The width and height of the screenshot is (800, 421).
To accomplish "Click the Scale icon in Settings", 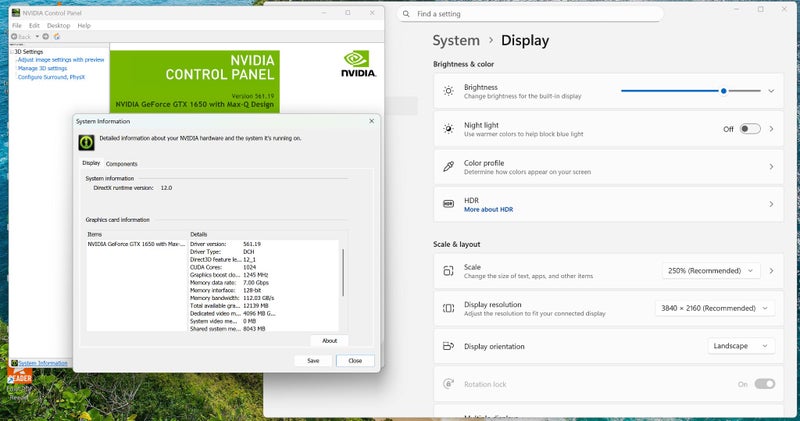I will [448, 271].
